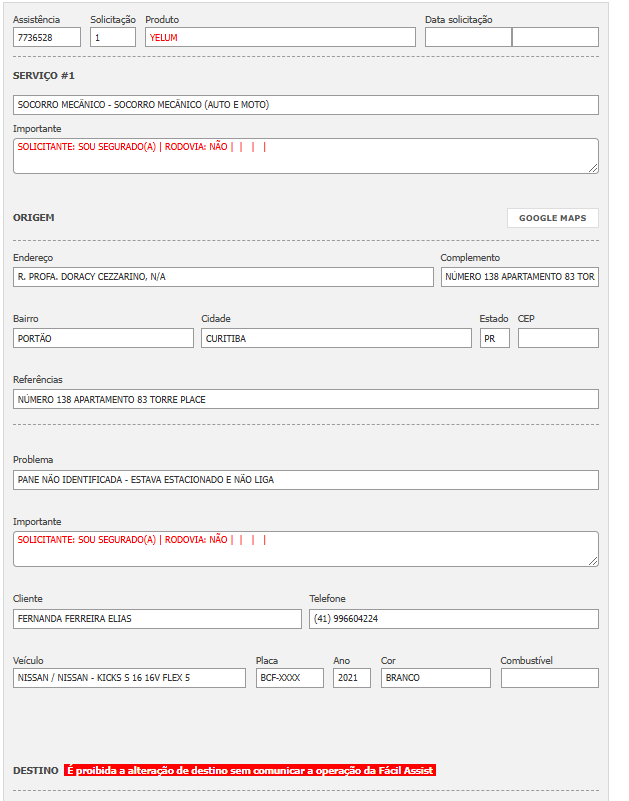
Task: Select the Solicitação input field
Action: (112, 37)
